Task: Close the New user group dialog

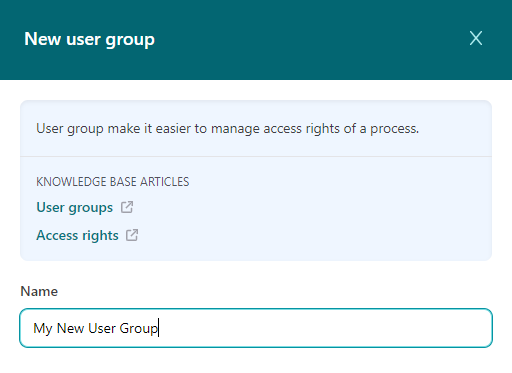Action: (476, 38)
